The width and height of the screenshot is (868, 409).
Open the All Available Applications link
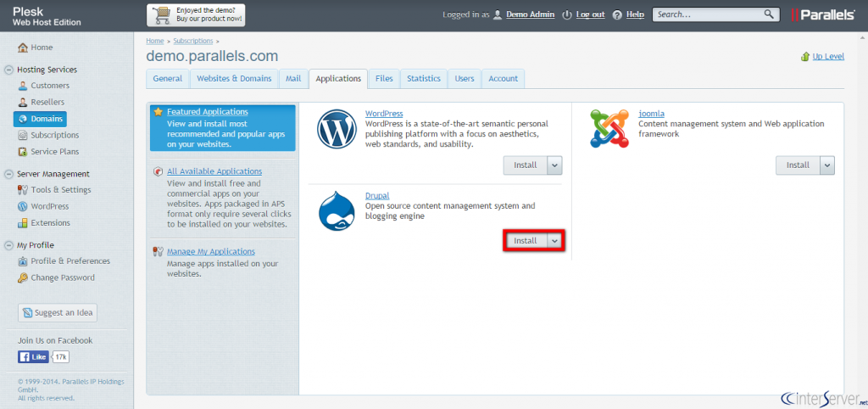[214, 171]
